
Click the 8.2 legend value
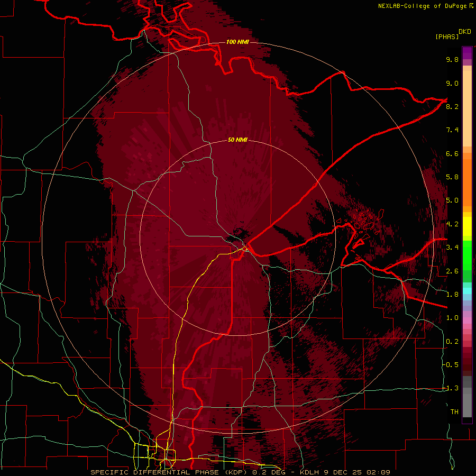452,106
